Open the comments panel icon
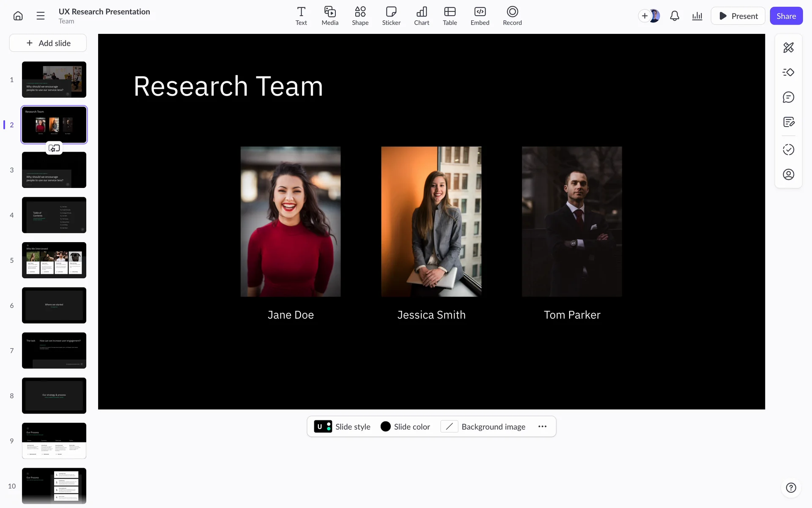This screenshot has width=812, height=508. coord(788,97)
